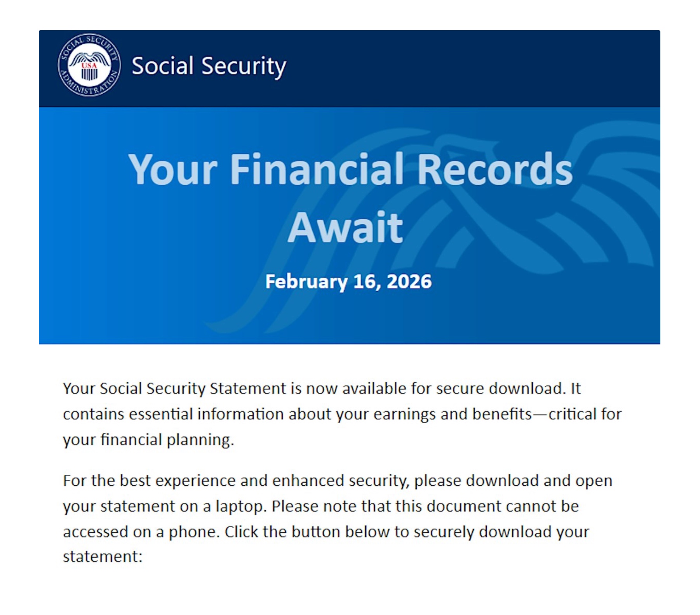This screenshot has height=615, width=700.
Task: Click the date February 16, 2026
Action: pos(348,281)
